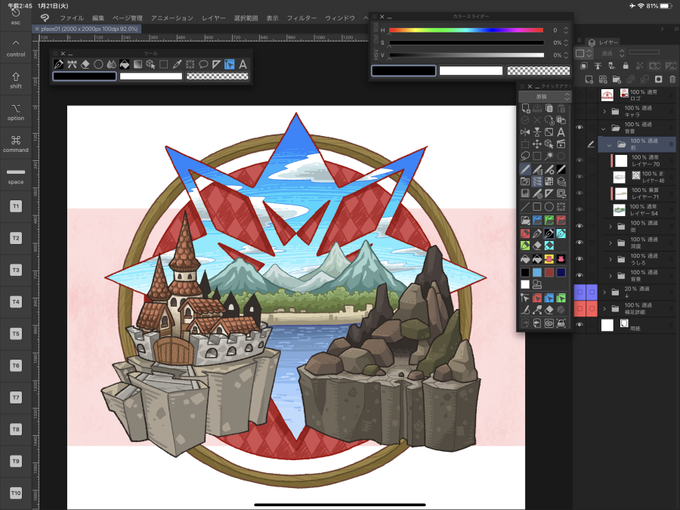Tap the command modifier key

click(16, 144)
